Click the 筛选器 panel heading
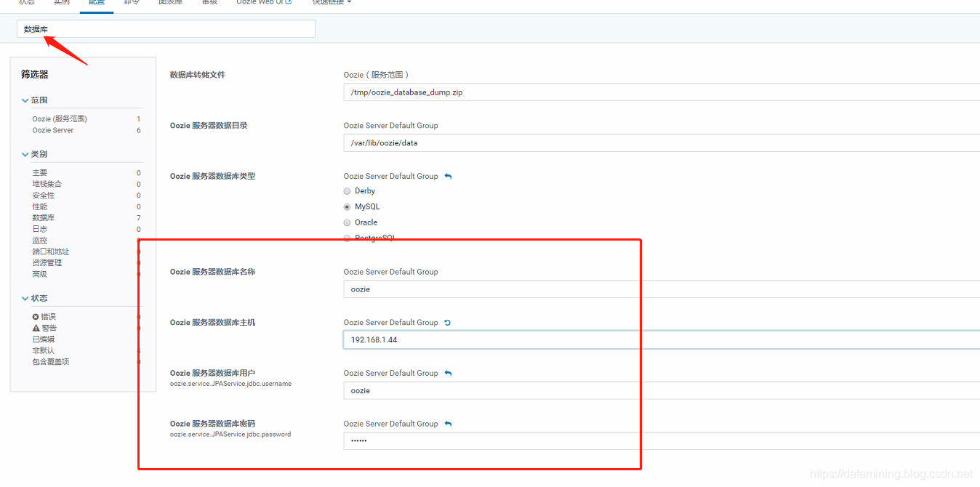 [35, 74]
